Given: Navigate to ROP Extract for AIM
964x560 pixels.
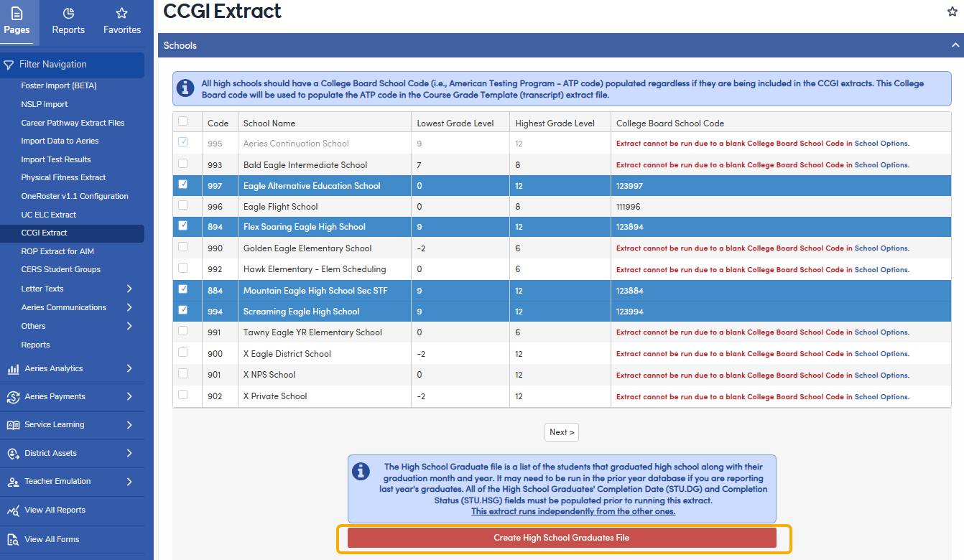Looking at the screenshot, I should point(57,251).
